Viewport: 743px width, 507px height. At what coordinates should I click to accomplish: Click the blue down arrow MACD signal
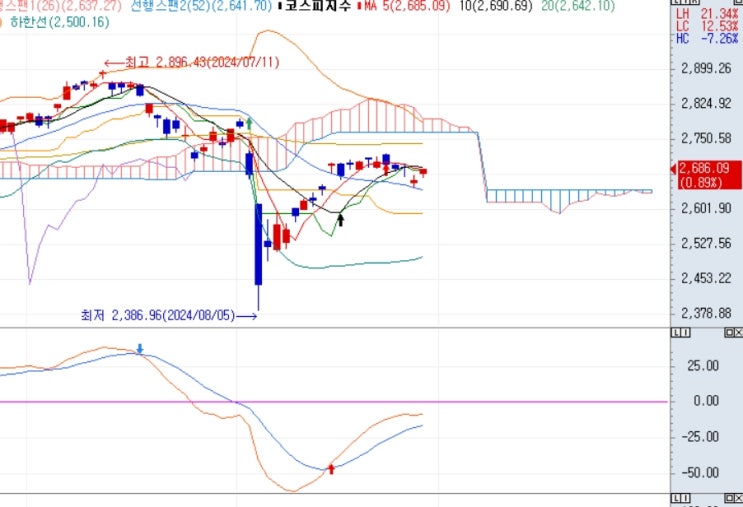[x=140, y=349]
